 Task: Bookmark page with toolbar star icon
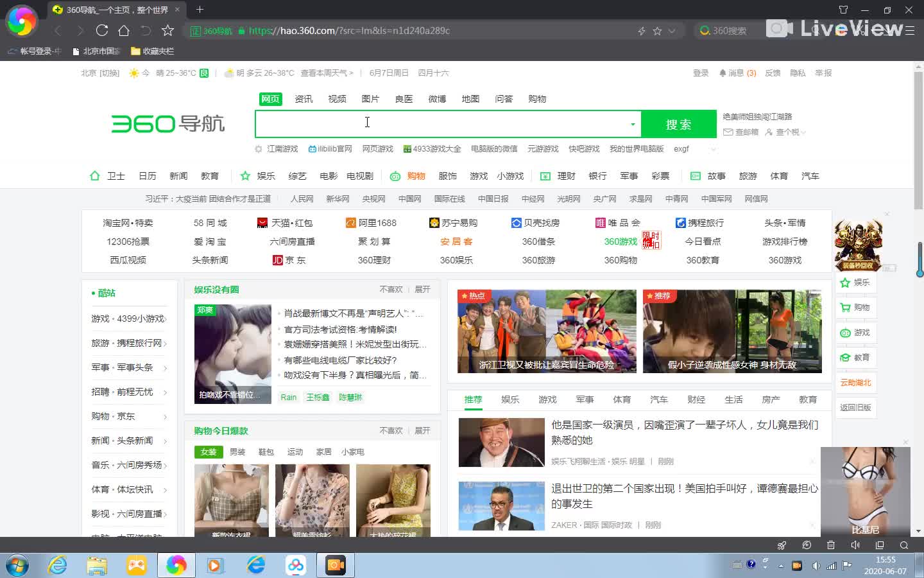pos(167,30)
